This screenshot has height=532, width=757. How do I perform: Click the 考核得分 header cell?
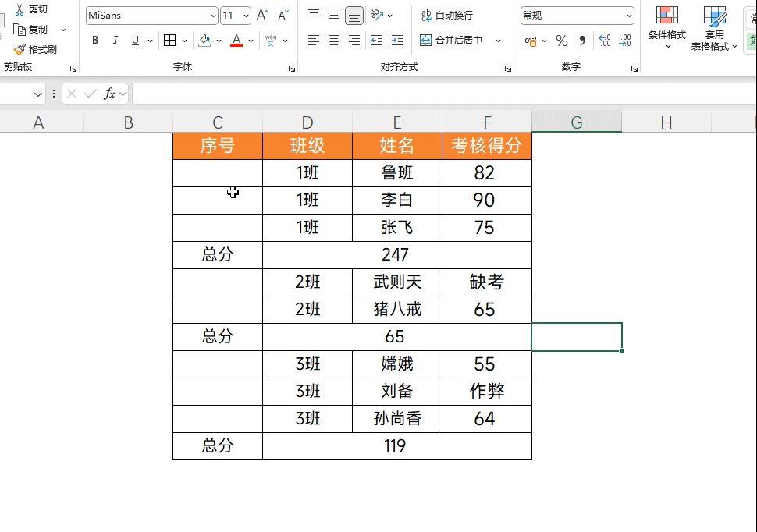(487, 146)
